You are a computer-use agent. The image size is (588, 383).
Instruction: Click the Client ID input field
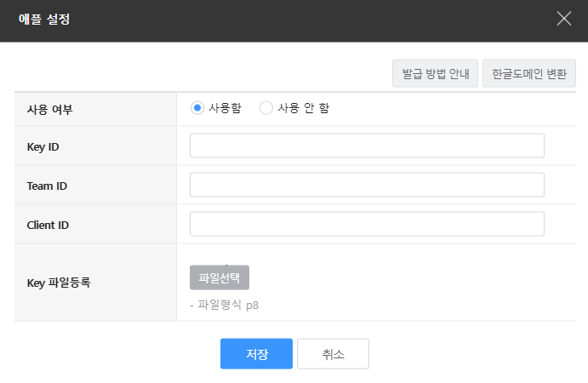(x=367, y=224)
